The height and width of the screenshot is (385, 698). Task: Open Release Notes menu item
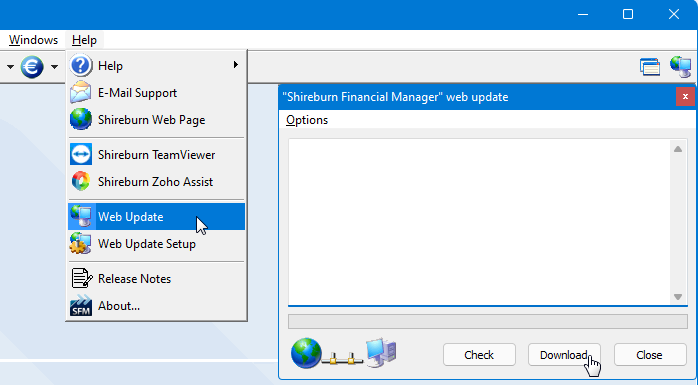coord(157,279)
